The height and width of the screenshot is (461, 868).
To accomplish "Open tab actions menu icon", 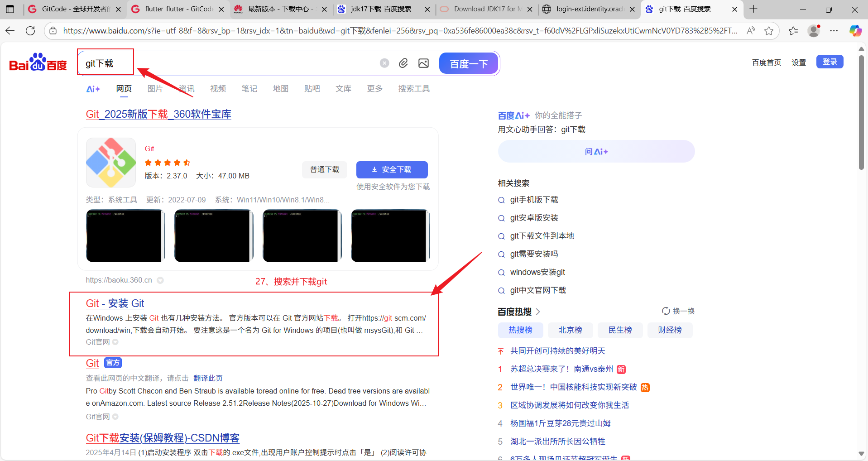I will [10, 9].
